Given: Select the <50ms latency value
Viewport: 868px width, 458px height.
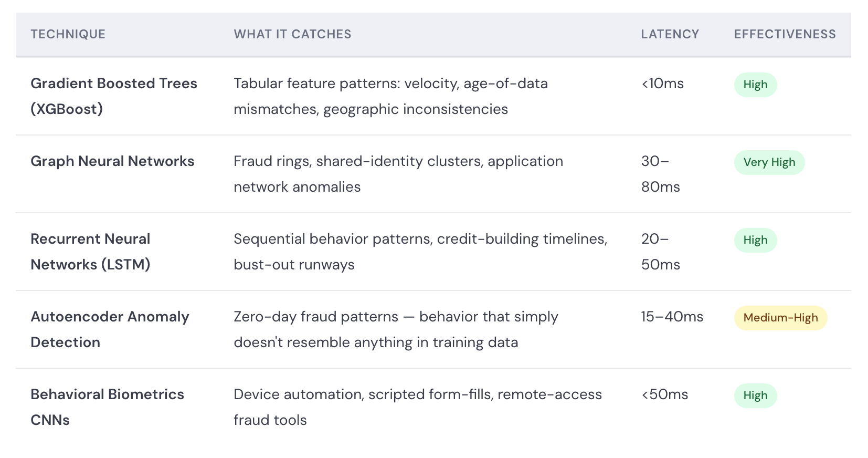Looking at the screenshot, I should pyautogui.click(x=664, y=394).
